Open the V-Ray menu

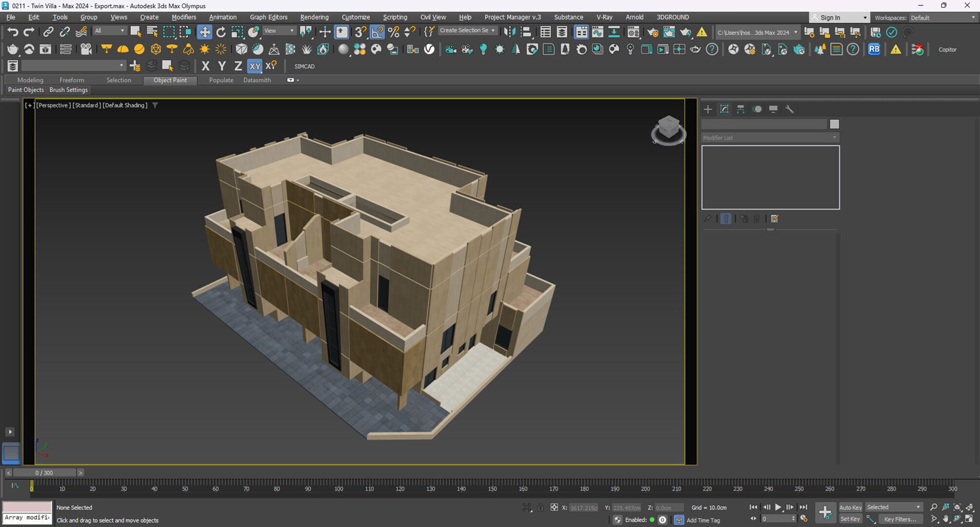[604, 17]
